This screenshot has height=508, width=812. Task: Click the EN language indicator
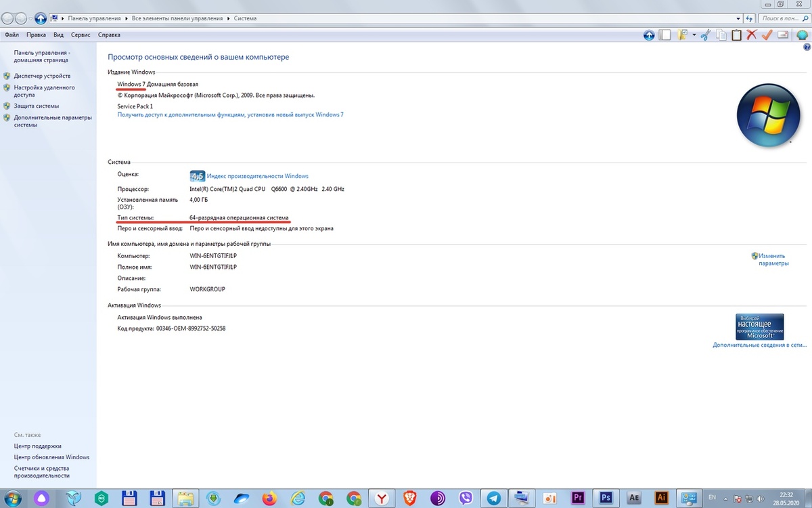(713, 499)
